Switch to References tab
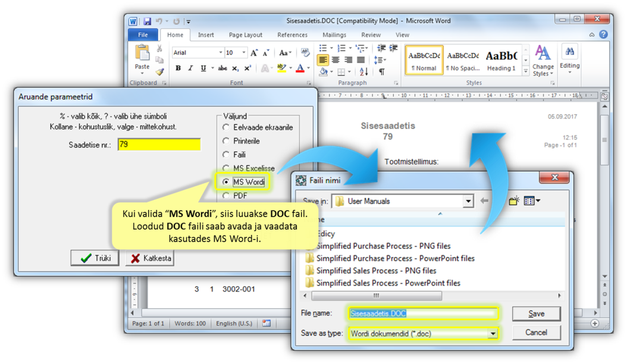Screen dimensions: 627x364 292,35
